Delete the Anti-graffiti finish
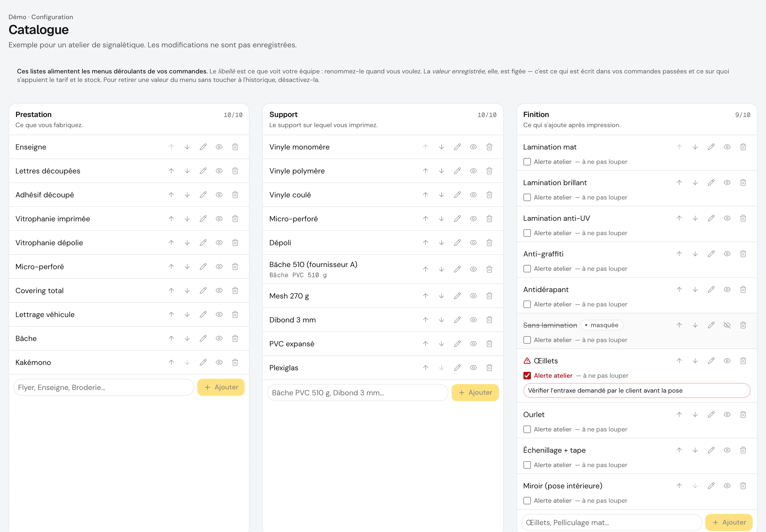This screenshot has height=532, width=766. click(743, 254)
